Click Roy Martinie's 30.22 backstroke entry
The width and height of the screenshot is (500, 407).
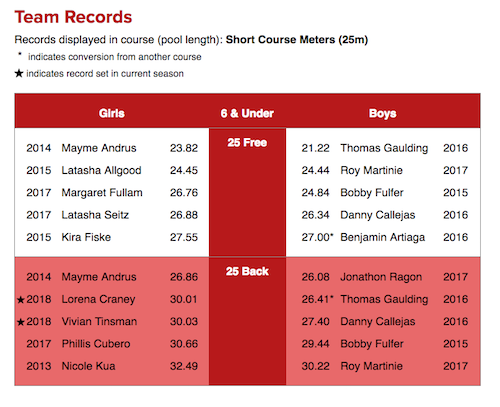pyautogui.click(x=385, y=366)
